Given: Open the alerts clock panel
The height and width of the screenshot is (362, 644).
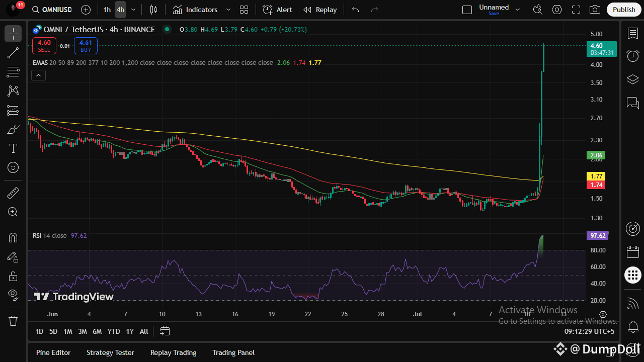Looking at the screenshot, I should pos(632,56).
